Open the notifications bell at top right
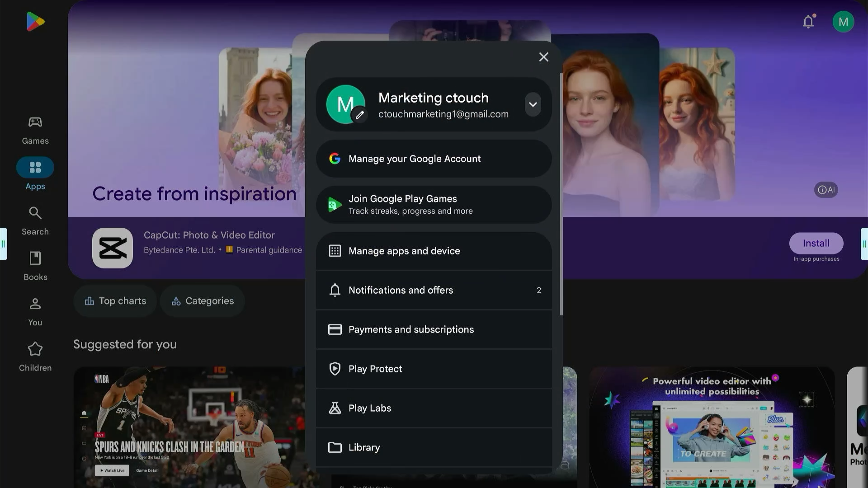868x488 pixels. click(x=808, y=22)
